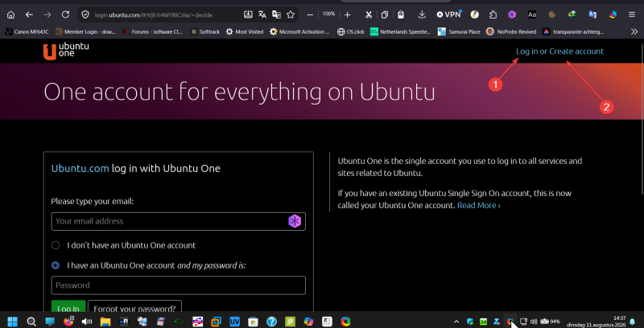
Task: Go to the Firefox home page
Action: pyautogui.click(x=10, y=14)
